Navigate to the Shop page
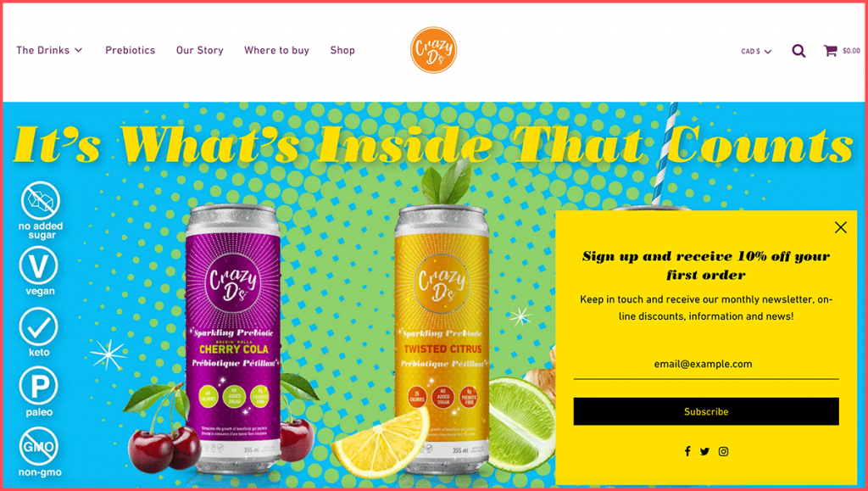The height and width of the screenshot is (491, 868). click(342, 50)
